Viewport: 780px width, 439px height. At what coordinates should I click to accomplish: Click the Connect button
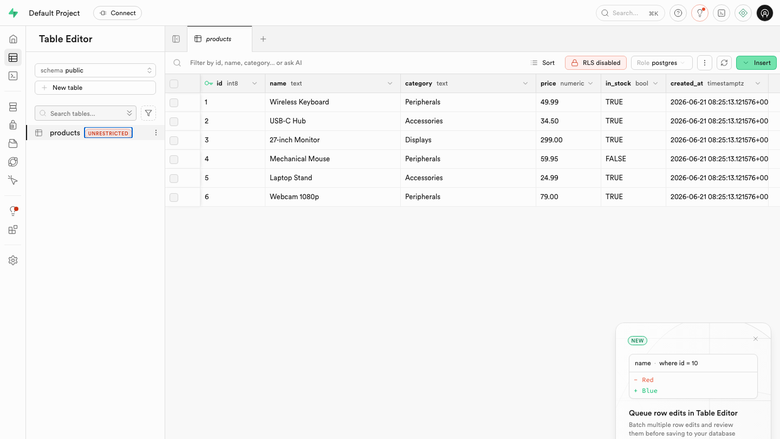(x=117, y=13)
